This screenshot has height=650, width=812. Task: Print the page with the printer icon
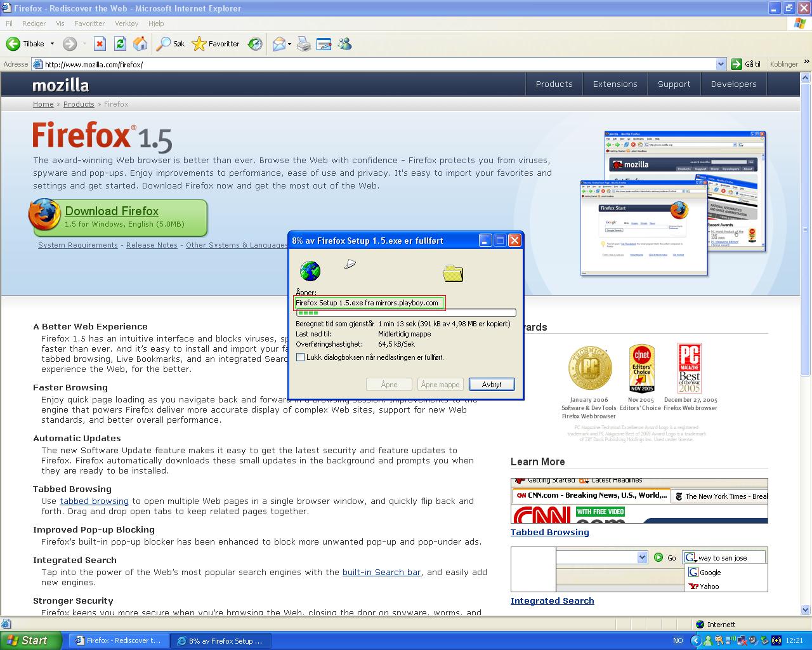point(304,44)
